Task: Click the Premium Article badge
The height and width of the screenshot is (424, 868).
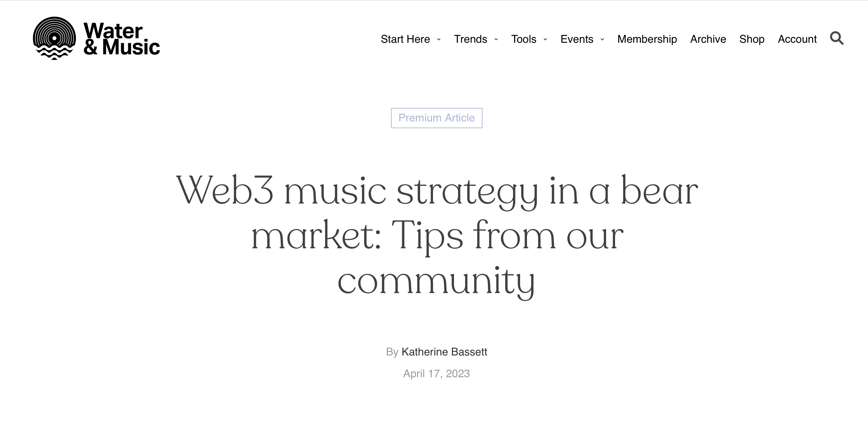Action: 436,118
